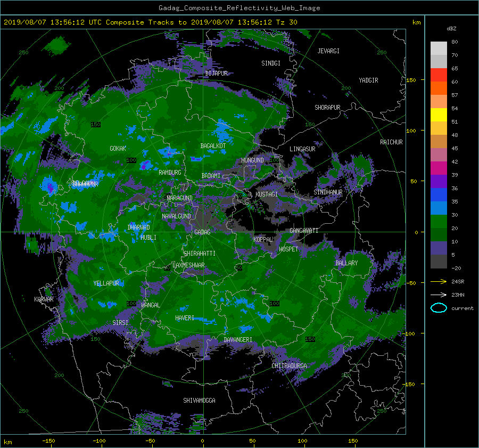Click the HANGAL city label
This screenshot has height=448, width=479.
tap(150, 305)
